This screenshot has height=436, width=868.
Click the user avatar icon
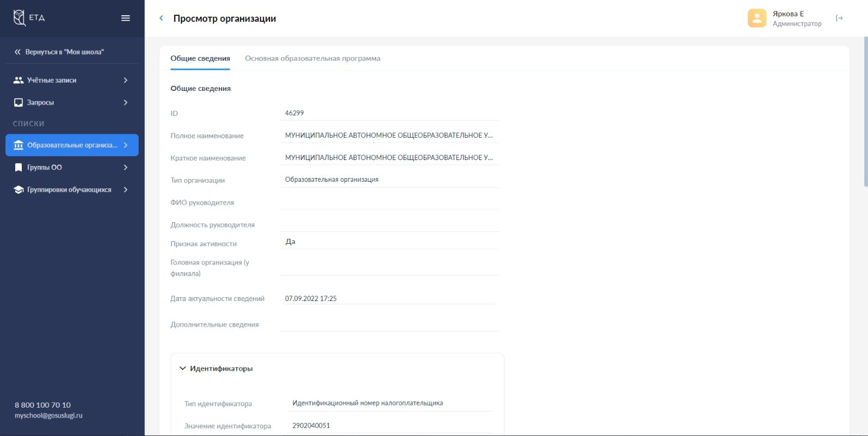756,19
